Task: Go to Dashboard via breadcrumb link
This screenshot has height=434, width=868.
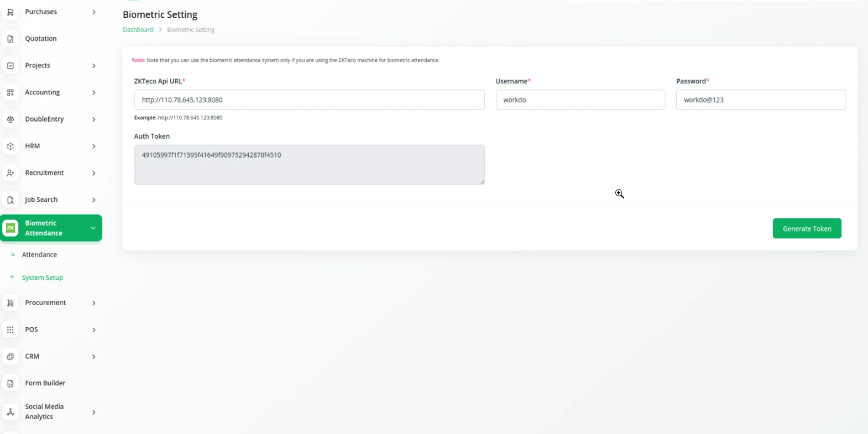Action: [138, 30]
